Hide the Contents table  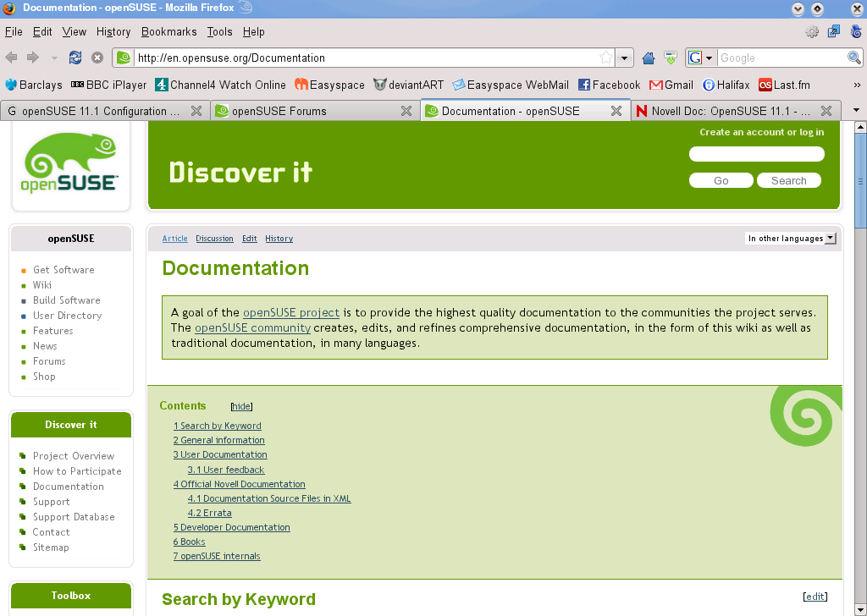(241, 406)
